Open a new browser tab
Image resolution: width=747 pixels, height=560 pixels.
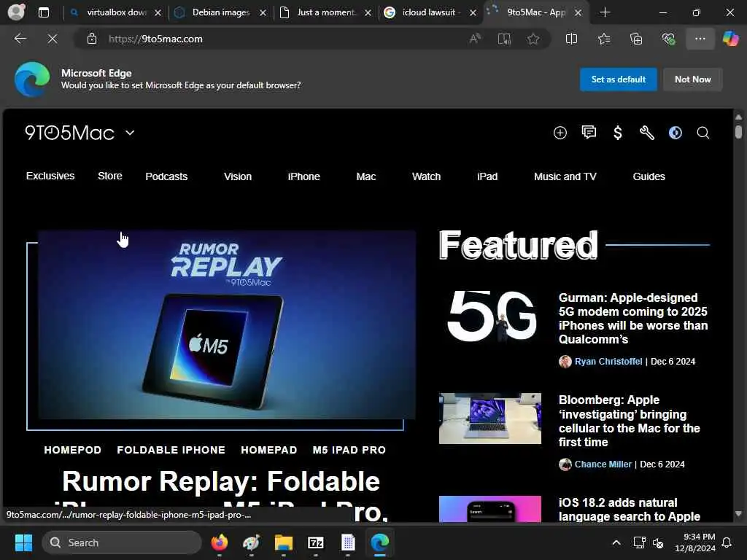[x=605, y=12]
